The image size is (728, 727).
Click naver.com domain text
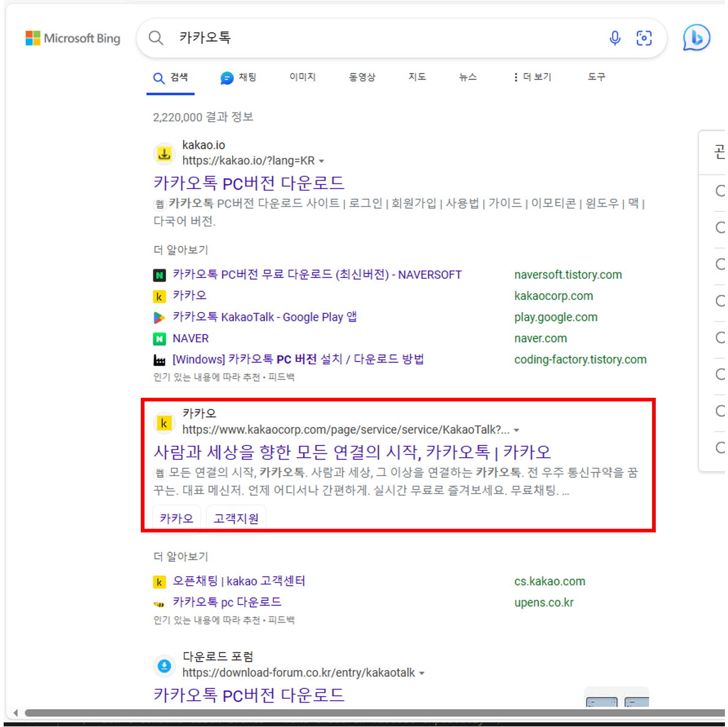541,338
